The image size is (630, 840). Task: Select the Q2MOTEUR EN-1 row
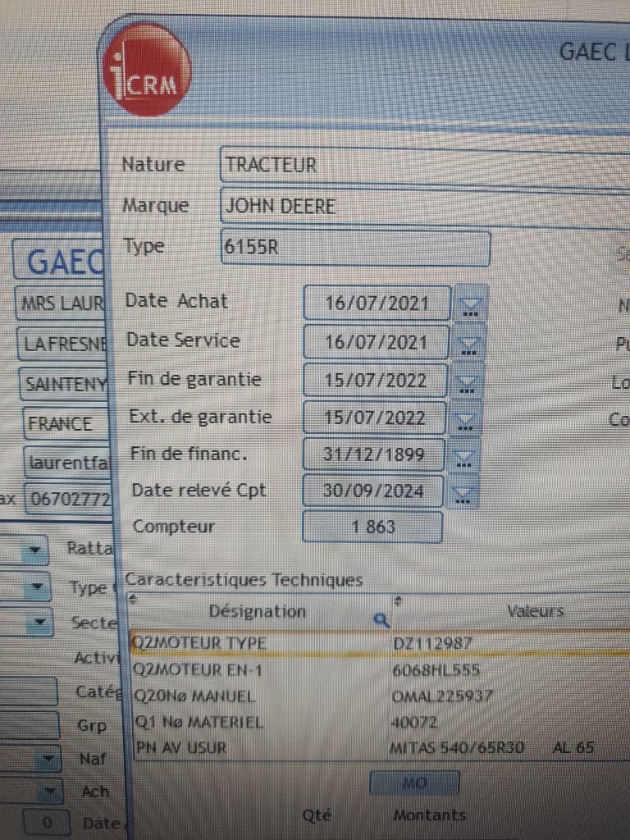coord(379,670)
